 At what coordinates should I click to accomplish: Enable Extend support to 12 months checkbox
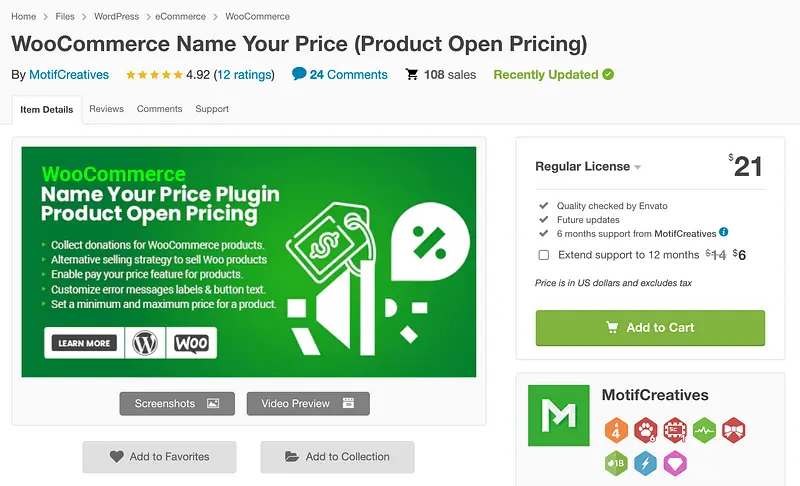click(x=543, y=255)
